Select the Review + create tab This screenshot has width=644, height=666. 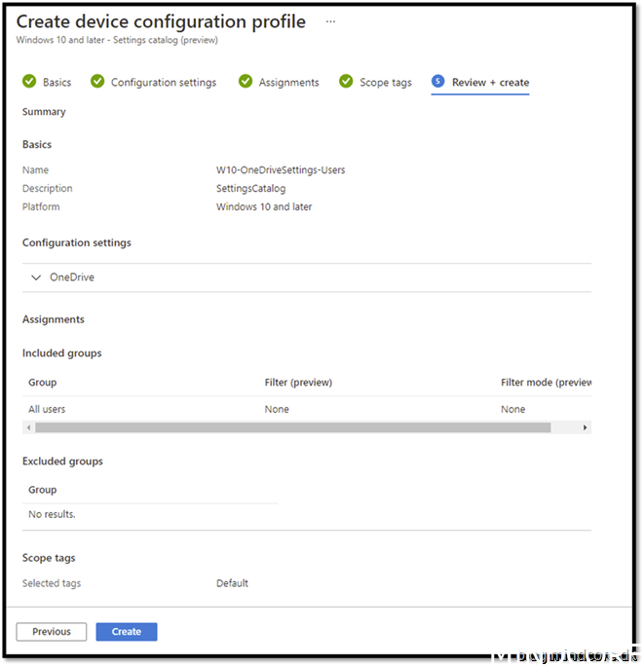[x=490, y=83]
